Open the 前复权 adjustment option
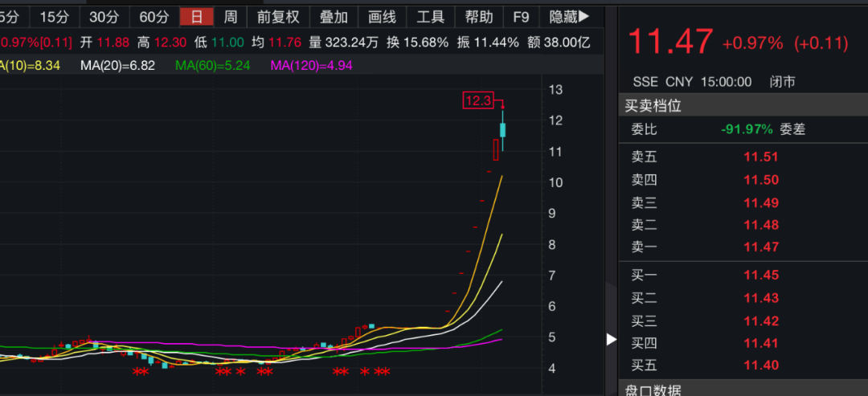 [278, 17]
